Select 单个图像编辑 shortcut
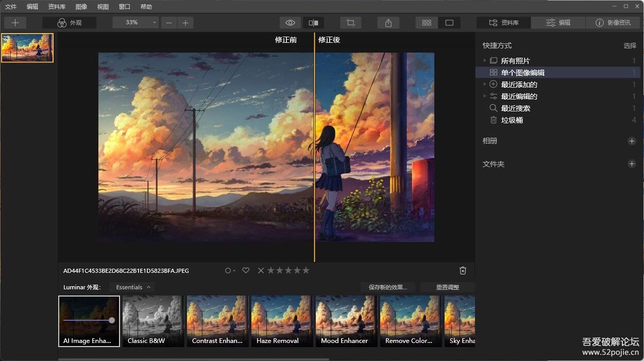 pos(558,73)
